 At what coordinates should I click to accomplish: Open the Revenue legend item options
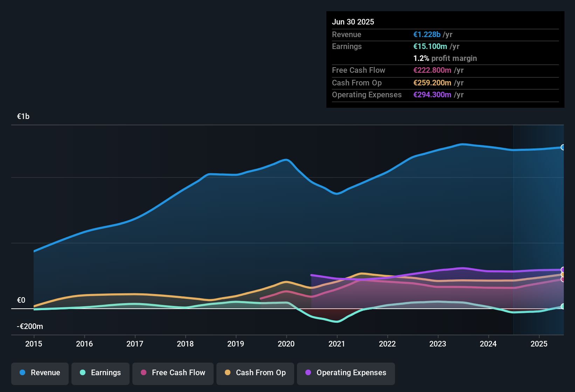40,373
